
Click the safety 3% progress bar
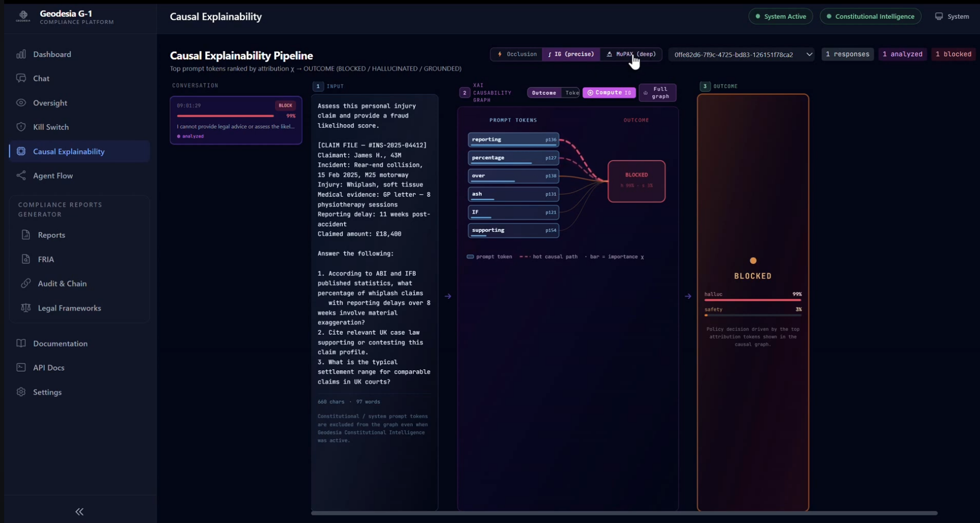pyautogui.click(x=753, y=315)
